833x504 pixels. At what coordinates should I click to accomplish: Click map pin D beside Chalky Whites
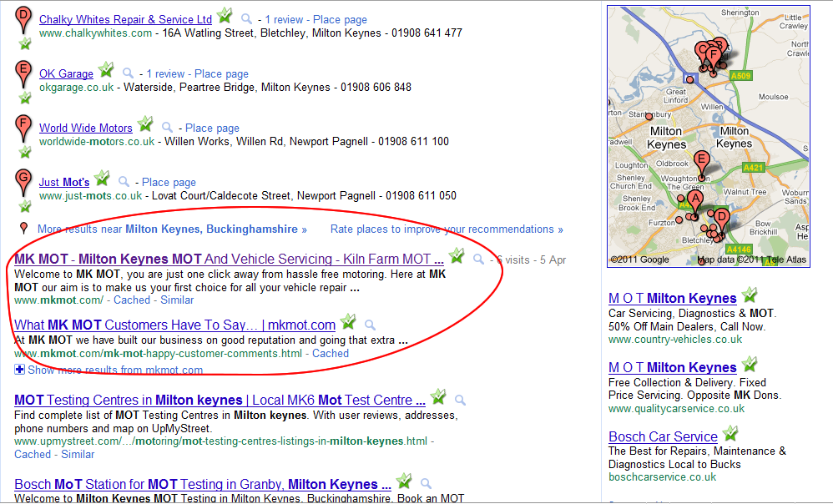point(23,19)
